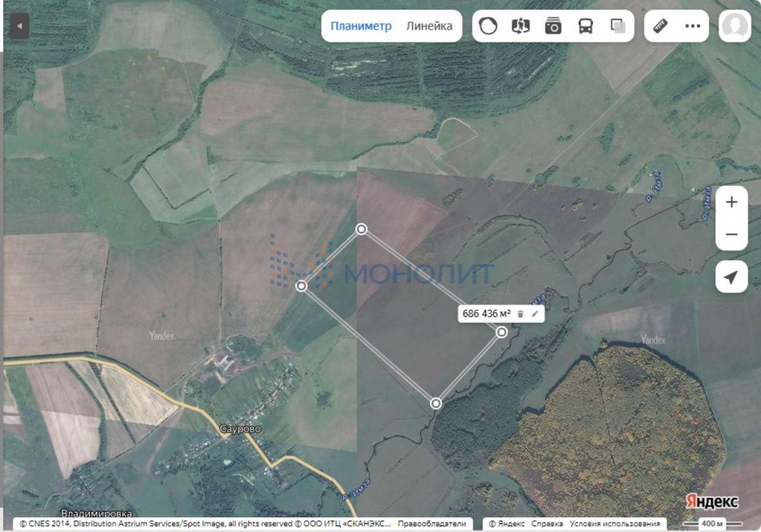
Task: Open the user profile avatar
Action: point(735,26)
